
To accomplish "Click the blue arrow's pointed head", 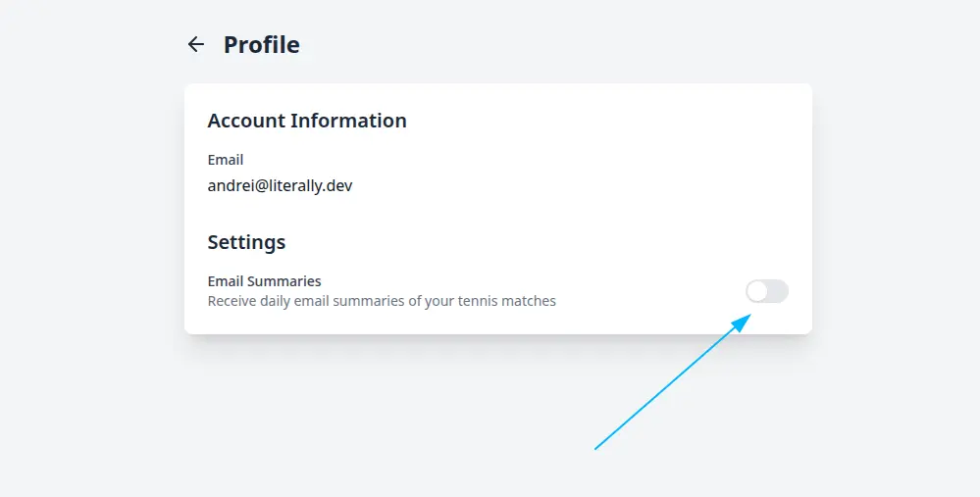I will point(748,318).
